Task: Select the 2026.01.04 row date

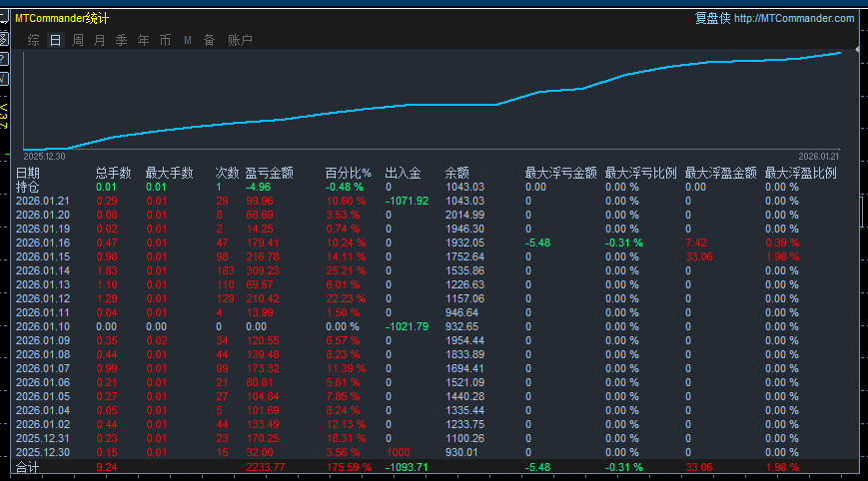Action: pos(43,410)
